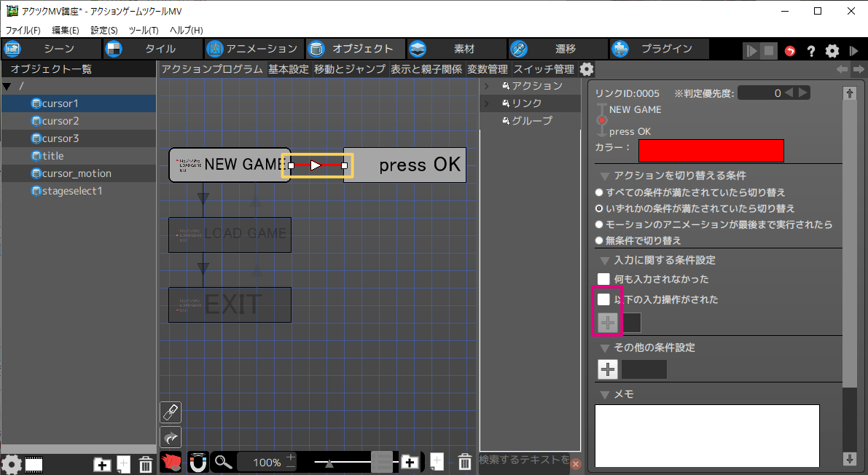Screen dimensions: 868x475
Task: Enable the 何も入力されなかった checkbox
Action: point(603,279)
